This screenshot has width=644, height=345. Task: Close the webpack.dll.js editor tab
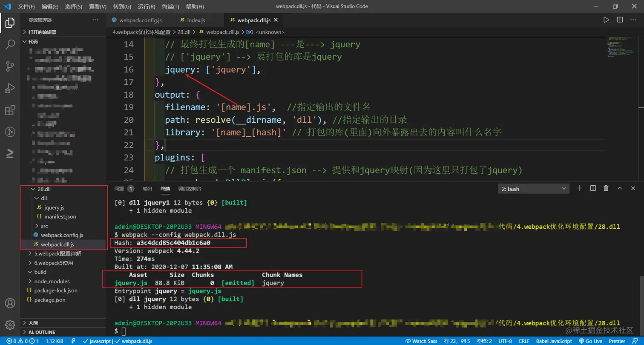[276, 20]
